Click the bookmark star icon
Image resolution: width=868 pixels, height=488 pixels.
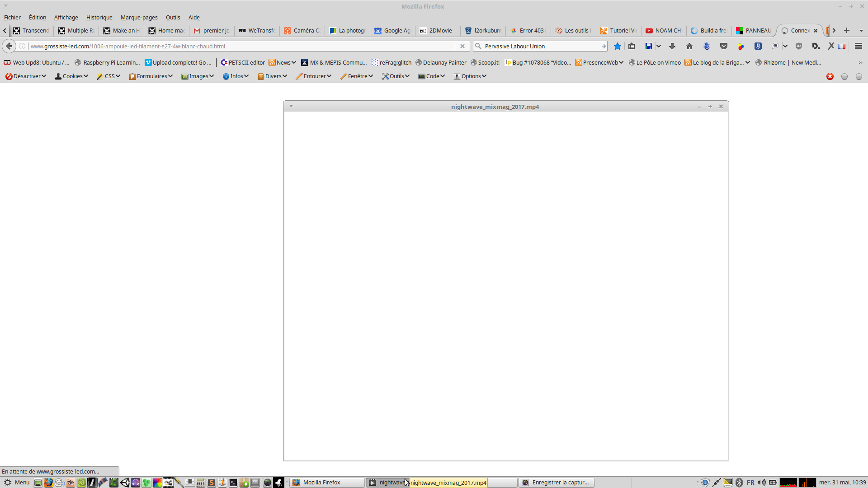(617, 46)
